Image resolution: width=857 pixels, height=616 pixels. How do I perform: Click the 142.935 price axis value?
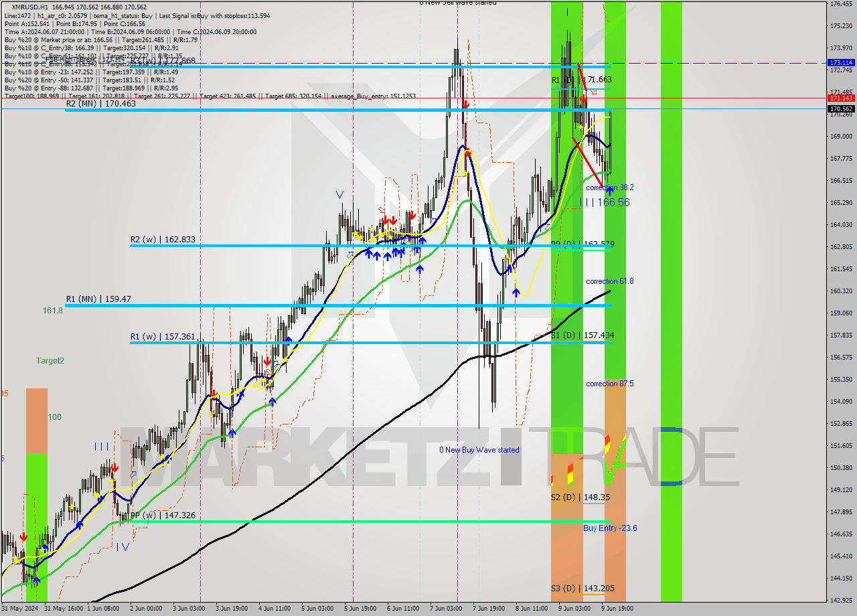[841, 600]
